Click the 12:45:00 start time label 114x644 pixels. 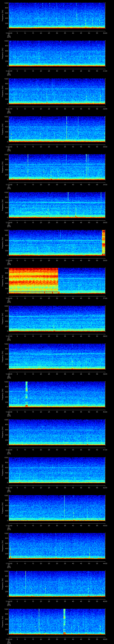(9, 639)
